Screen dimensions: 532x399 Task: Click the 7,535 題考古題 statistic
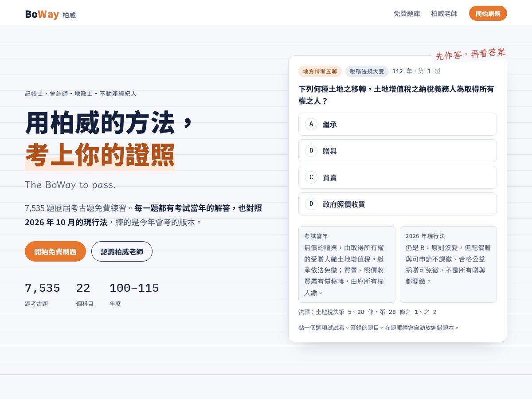[x=43, y=294]
